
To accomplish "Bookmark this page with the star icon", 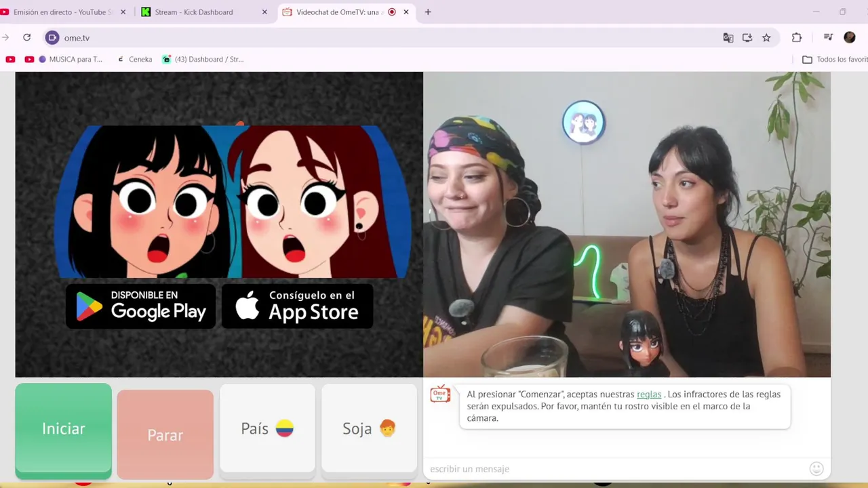I will pyautogui.click(x=766, y=38).
